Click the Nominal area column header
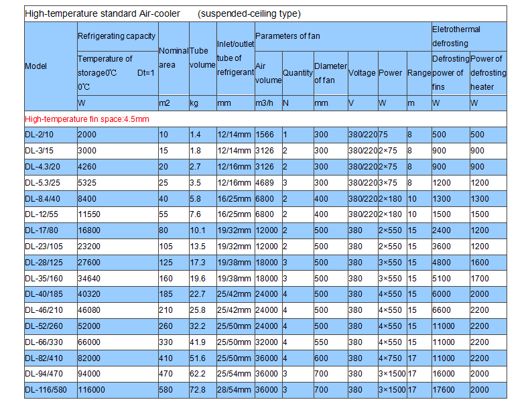Image resolution: width=532 pixels, height=408 pixels. click(172, 58)
